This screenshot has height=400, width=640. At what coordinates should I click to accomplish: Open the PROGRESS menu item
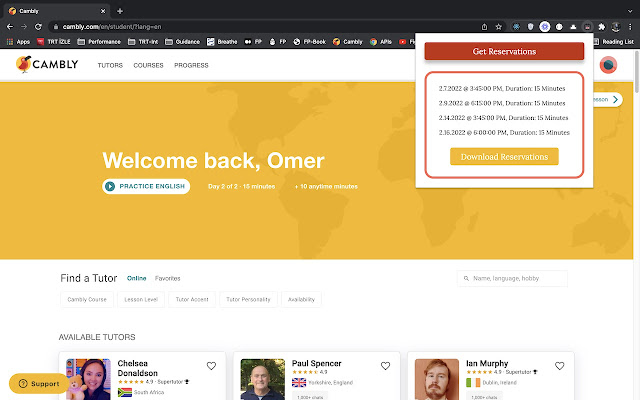pyautogui.click(x=191, y=65)
